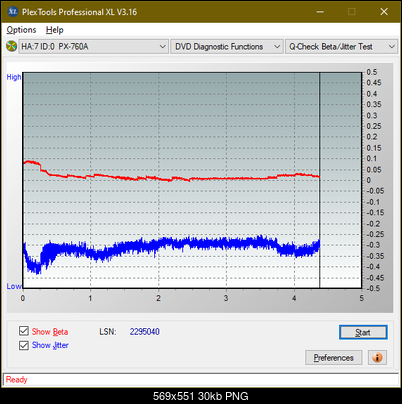This screenshot has width=402, height=404.
Task: Toggle the Show Beta checkbox
Action: coord(24,331)
